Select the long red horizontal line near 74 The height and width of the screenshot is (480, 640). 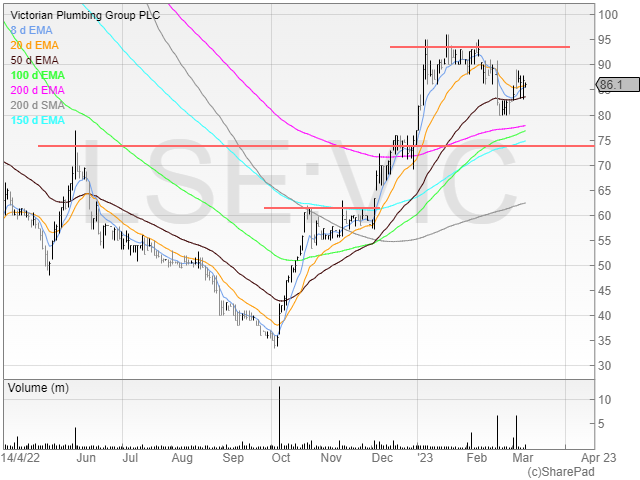click(x=316, y=146)
